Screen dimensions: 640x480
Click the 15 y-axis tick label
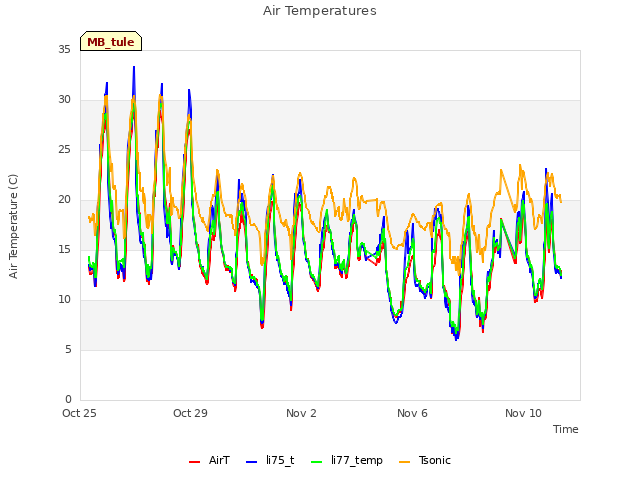click(64, 250)
